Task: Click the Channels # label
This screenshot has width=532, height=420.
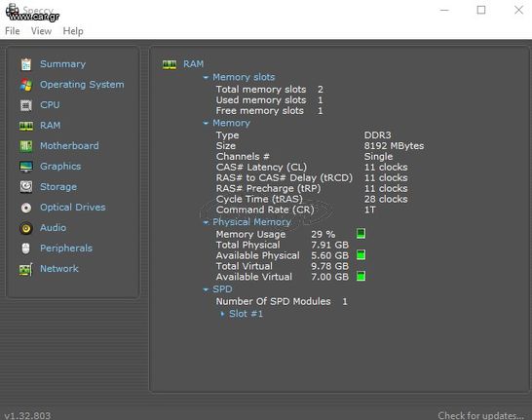Action: [243, 156]
